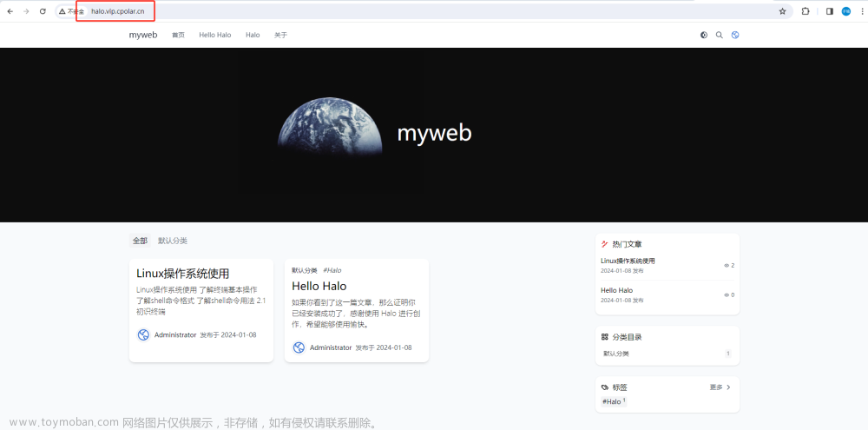The image size is (868, 430).
Task: Click the count badge 1 beside 默认分类
Action: click(728, 354)
